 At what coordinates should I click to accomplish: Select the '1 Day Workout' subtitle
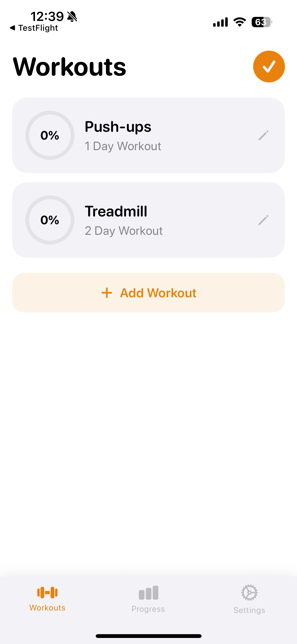tap(123, 146)
